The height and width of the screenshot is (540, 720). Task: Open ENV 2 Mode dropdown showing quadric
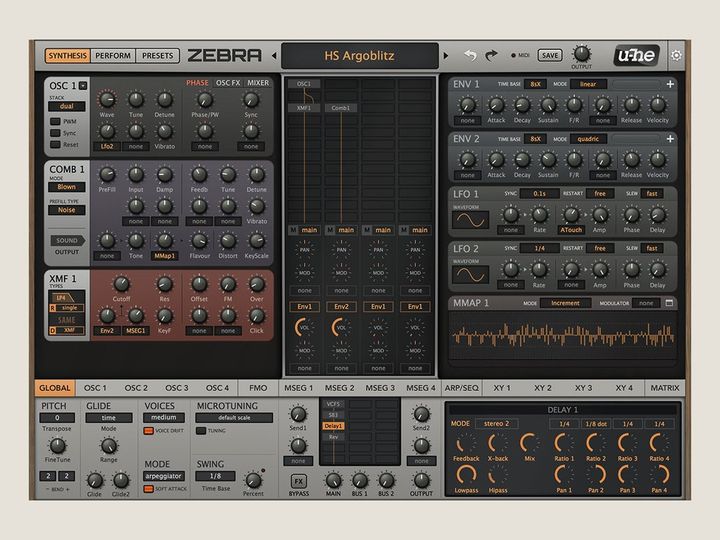588,139
